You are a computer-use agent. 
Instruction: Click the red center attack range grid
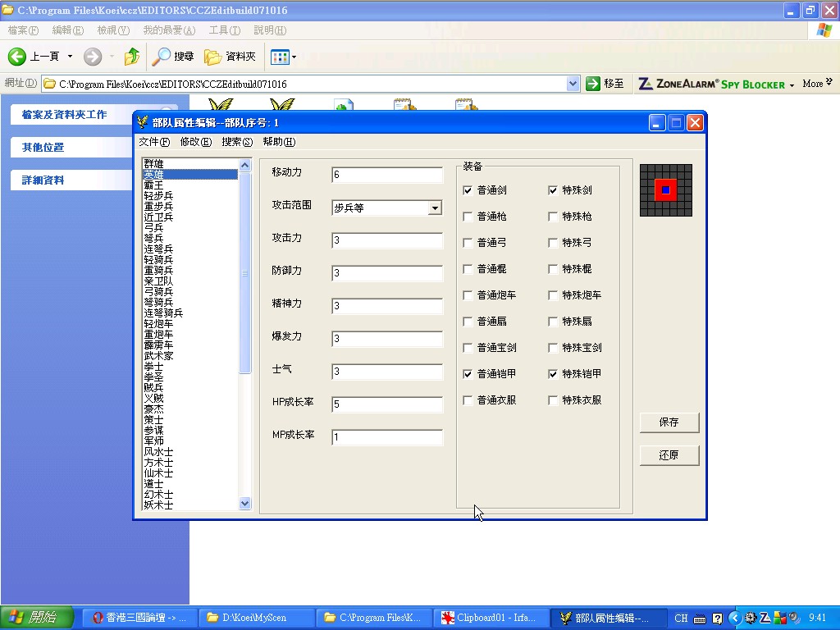click(665, 189)
